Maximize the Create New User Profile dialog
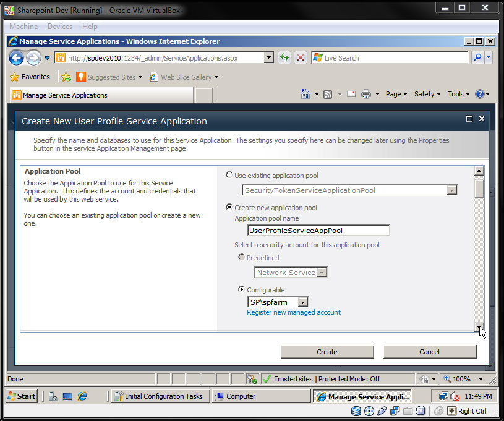 (x=469, y=119)
